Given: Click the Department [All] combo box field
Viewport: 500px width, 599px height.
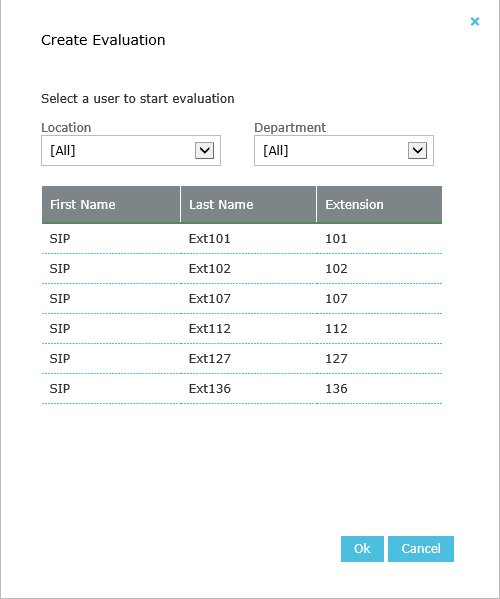Looking at the screenshot, I should 344,151.
